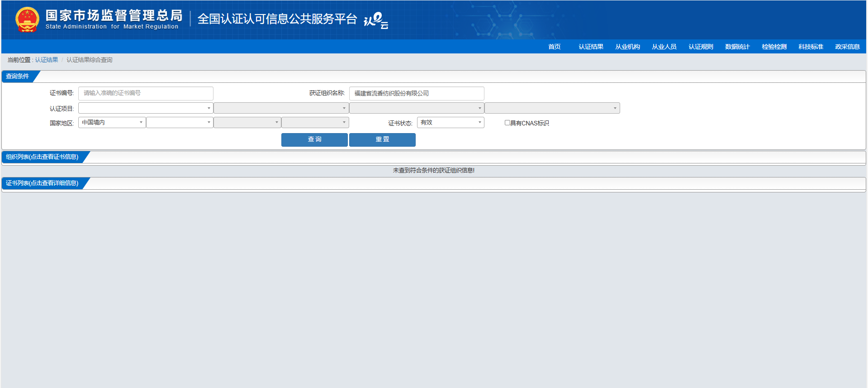
Task: Focus the 证书编号 input field
Action: pyautogui.click(x=146, y=93)
